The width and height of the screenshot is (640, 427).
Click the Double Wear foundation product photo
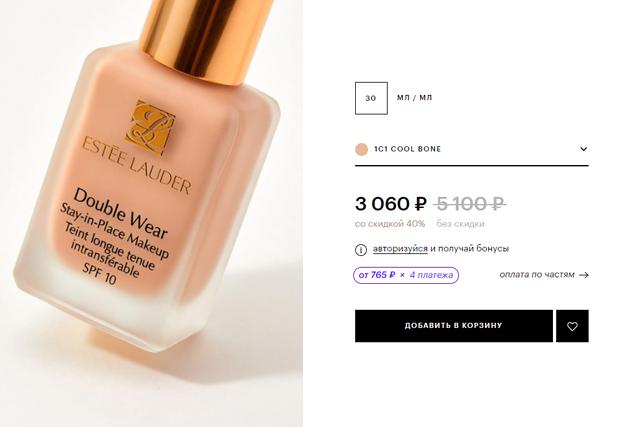click(x=151, y=214)
